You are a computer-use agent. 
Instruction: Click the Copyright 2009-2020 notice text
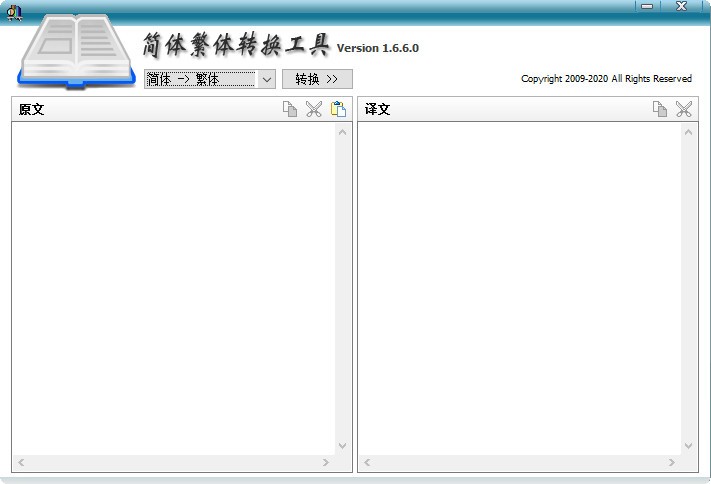point(606,79)
